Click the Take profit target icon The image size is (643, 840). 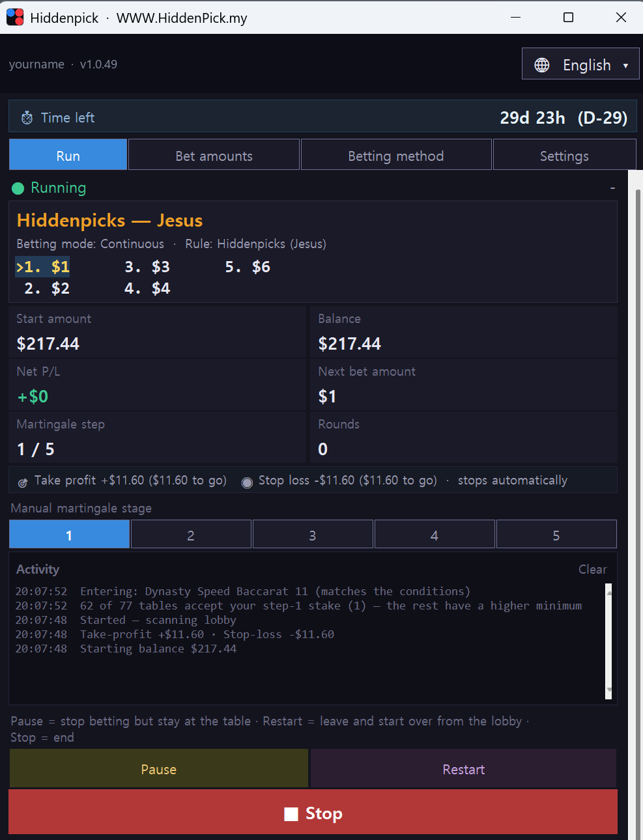tap(23, 483)
